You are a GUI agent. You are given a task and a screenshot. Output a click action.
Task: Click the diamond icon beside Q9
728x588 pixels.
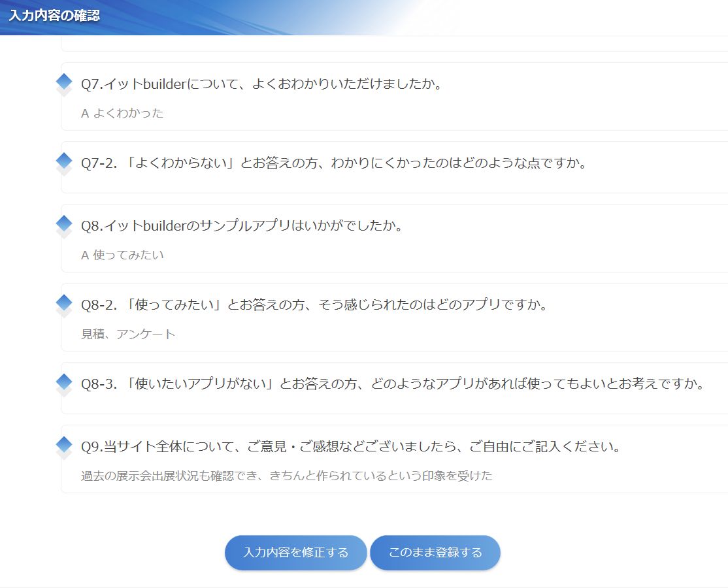click(x=64, y=445)
